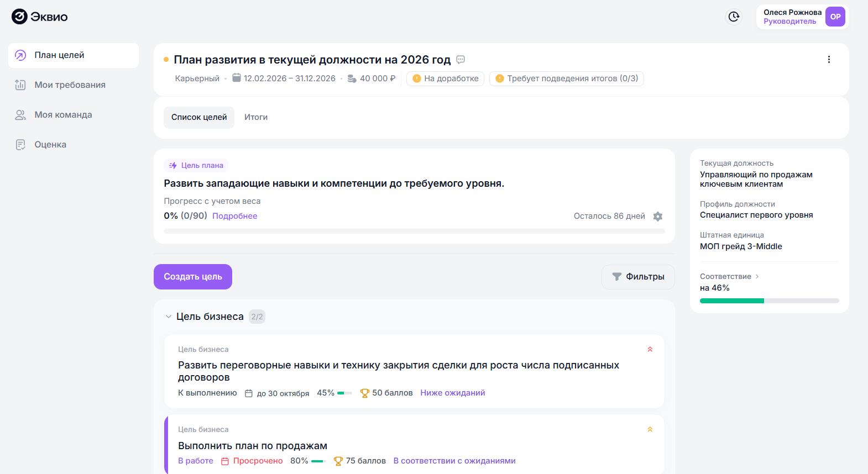Open the three-dot plan options menu
Image resolution: width=868 pixels, height=474 pixels.
click(829, 60)
